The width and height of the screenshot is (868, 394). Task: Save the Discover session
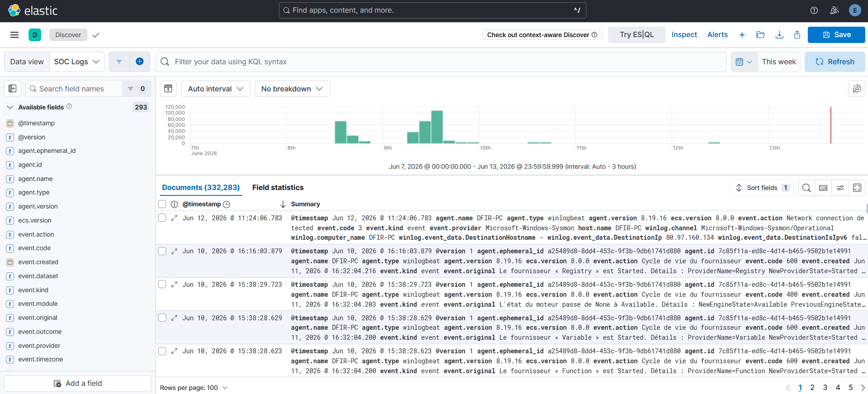tap(836, 35)
